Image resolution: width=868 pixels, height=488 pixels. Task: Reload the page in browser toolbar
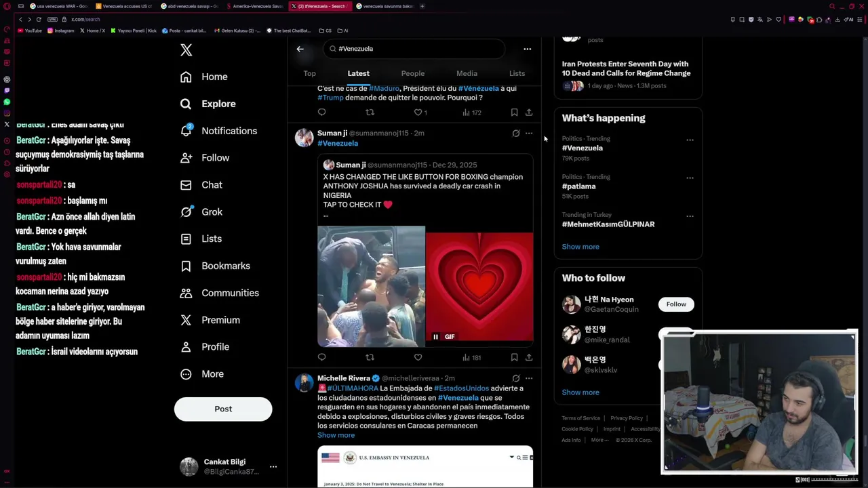pyautogui.click(x=39, y=19)
